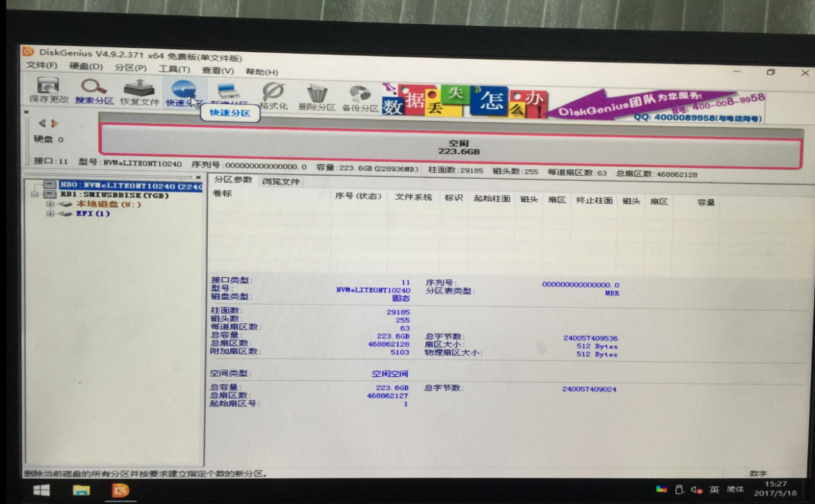Click the 容量 column header
This screenshot has width=815, height=504.
pos(706,202)
